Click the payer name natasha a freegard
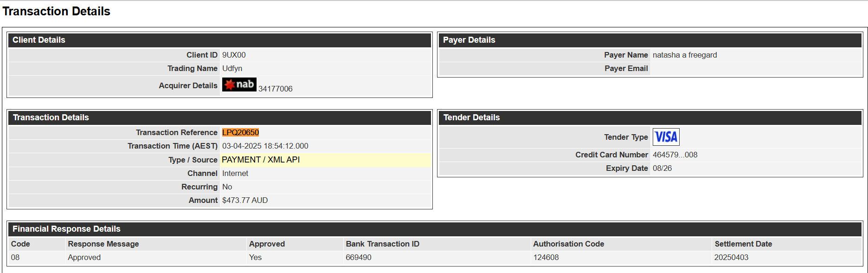Image resolution: width=868 pixels, height=273 pixels. click(685, 55)
